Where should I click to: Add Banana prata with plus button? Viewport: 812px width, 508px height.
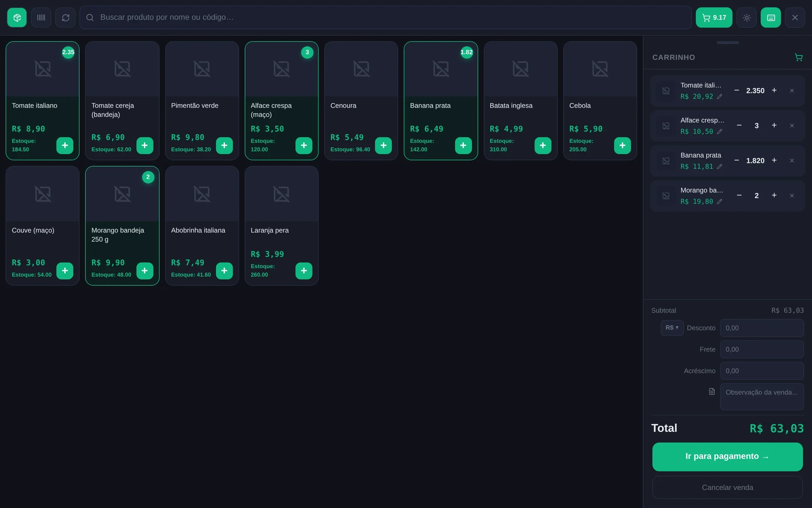463,145
